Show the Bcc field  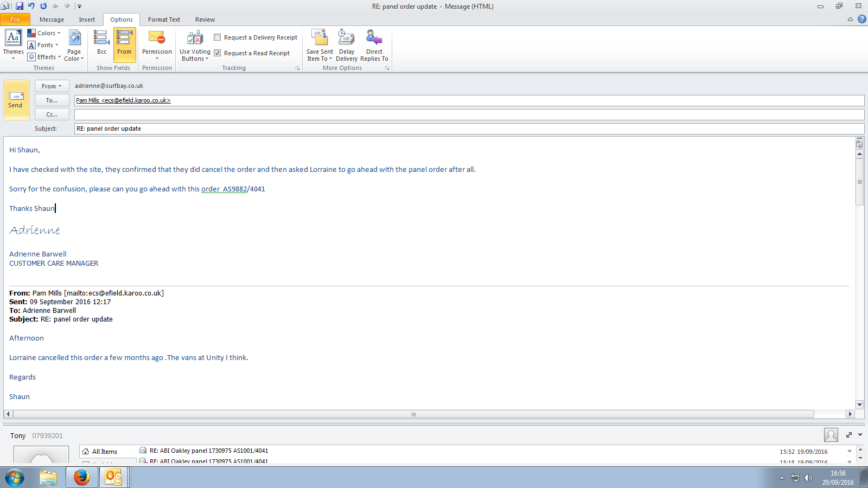click(101, 43)
